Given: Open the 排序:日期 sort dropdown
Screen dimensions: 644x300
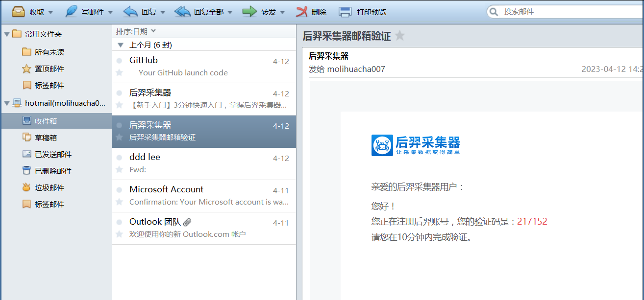Looking at the screenshot, I should click(x=136, y=31).
